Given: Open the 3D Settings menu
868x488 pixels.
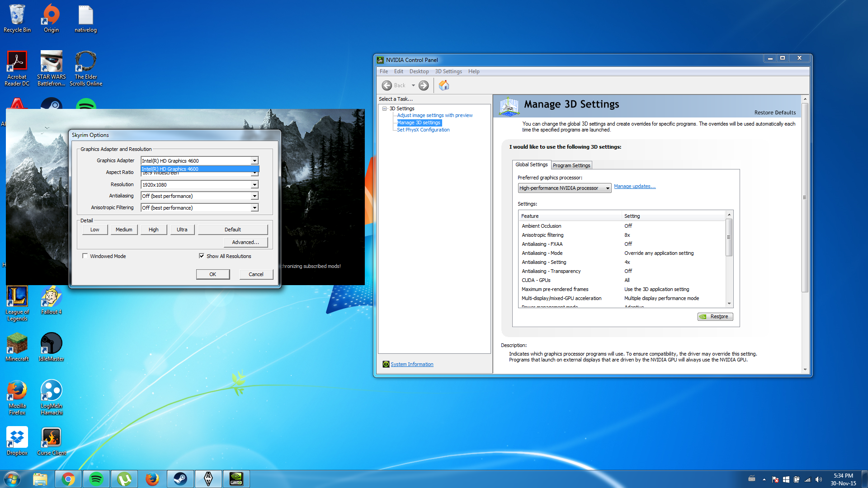Looking at the screenshot, I should [x=448, y=71].
